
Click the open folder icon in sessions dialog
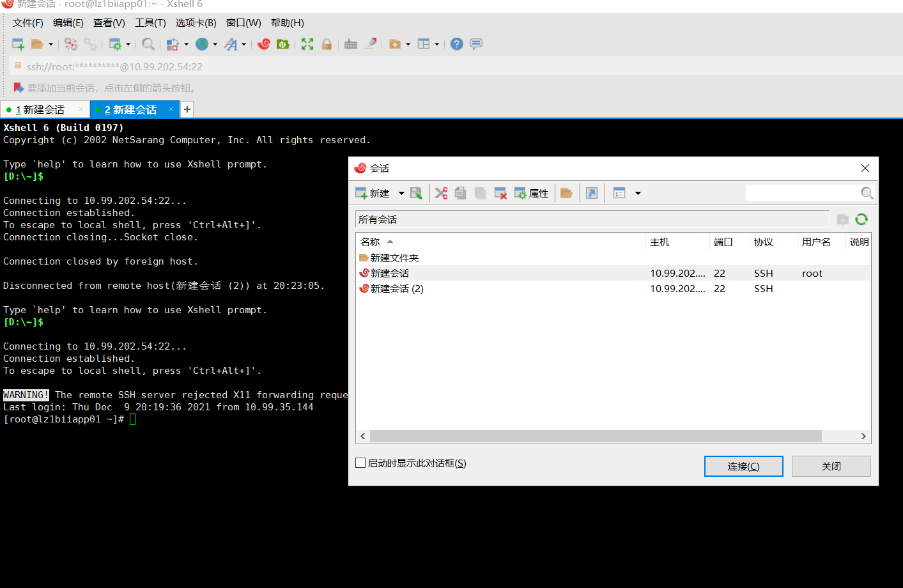pos(566,193)
